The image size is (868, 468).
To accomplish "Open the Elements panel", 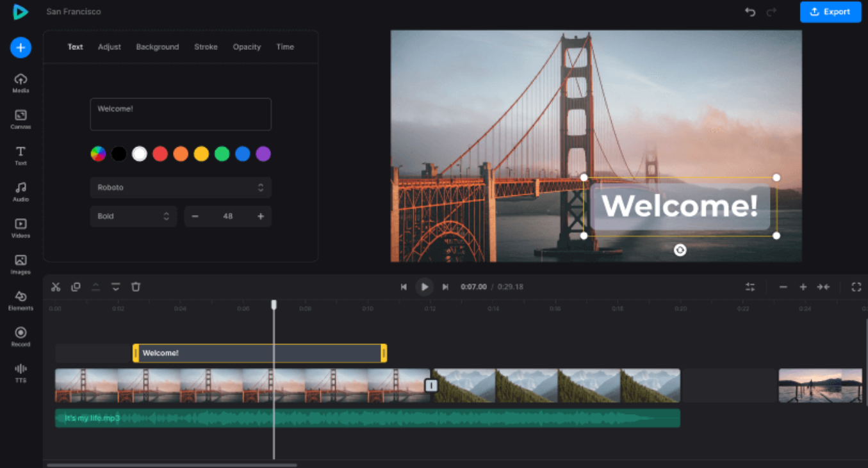I will [x=20, y=299].
